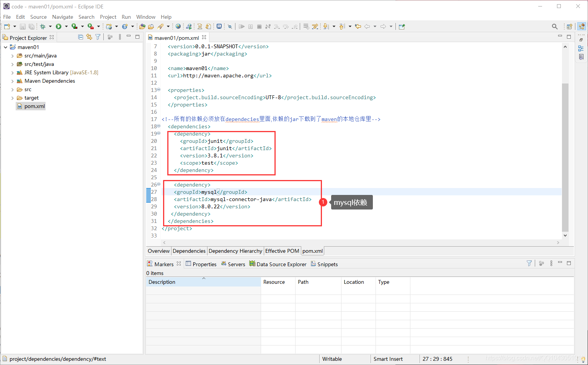Click the Forward navigation arrow icon
The height and width of the screenshot is (365, 588).
click(383, 26)
